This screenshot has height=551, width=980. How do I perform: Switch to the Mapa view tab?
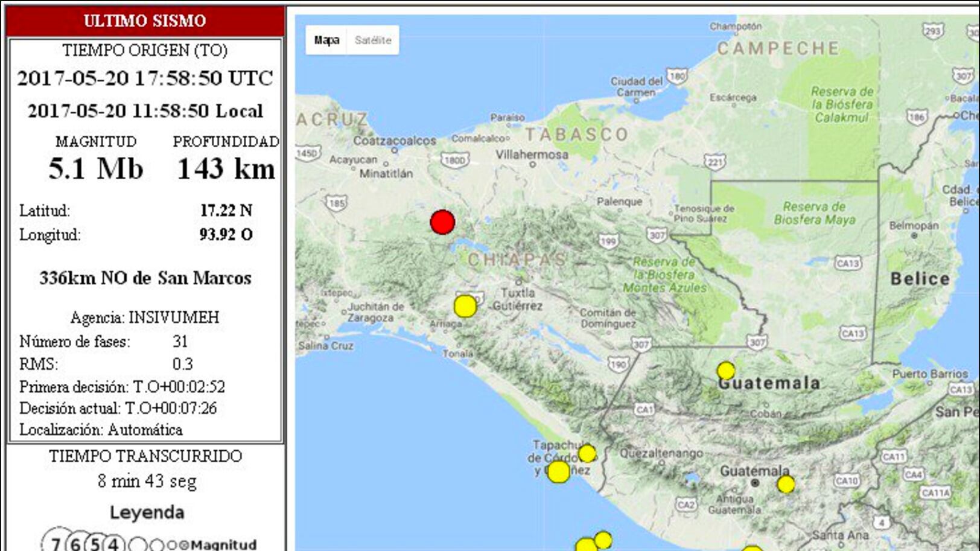tap(326, 40)
